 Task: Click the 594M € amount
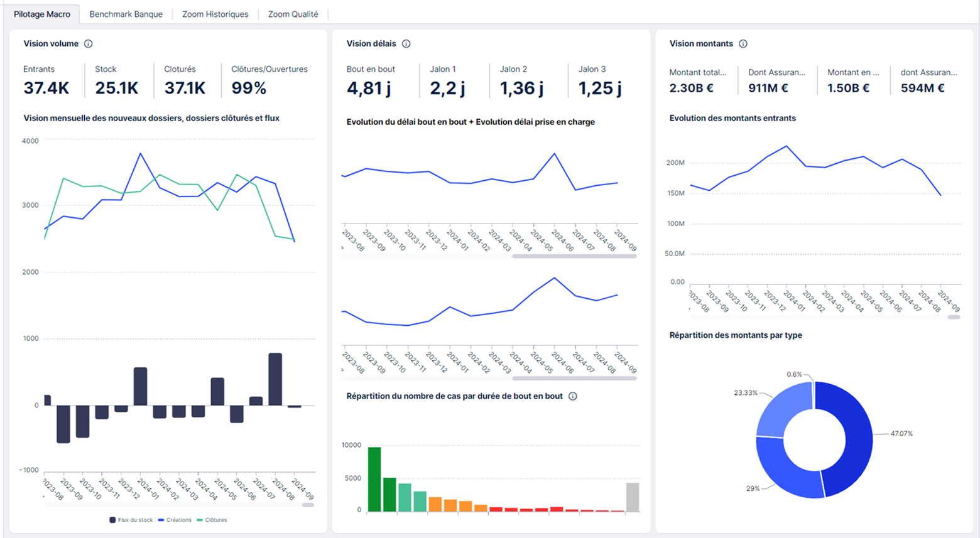[x=922, y=89]
